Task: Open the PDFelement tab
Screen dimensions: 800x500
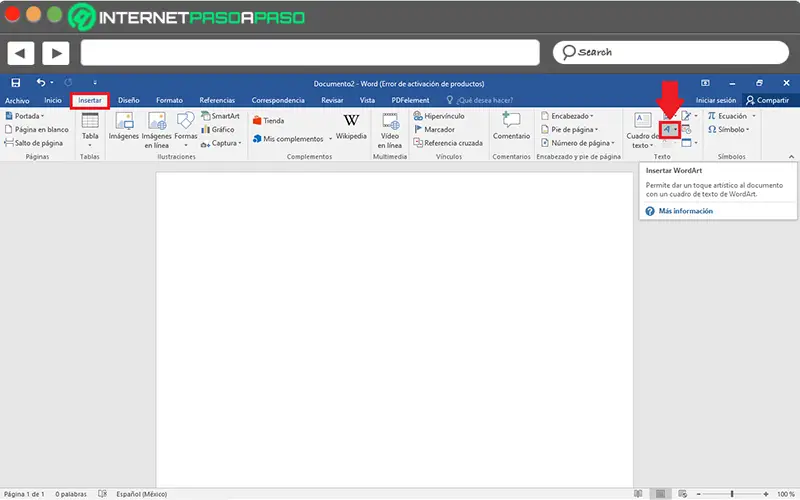Action: pos(410,101)
